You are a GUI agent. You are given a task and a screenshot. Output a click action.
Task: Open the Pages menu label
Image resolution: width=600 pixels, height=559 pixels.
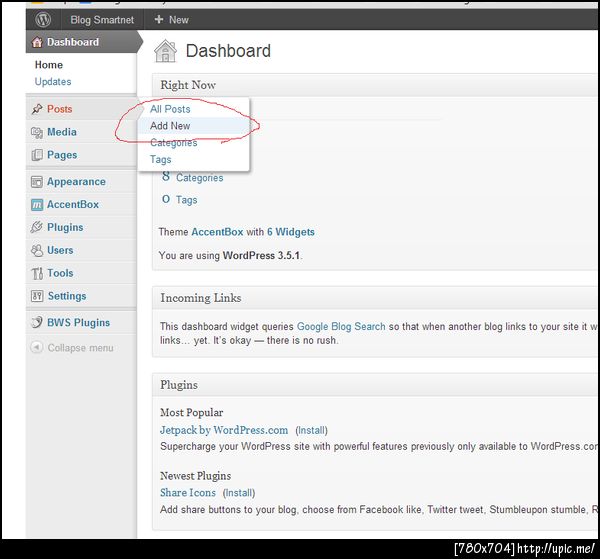(62, 155)
